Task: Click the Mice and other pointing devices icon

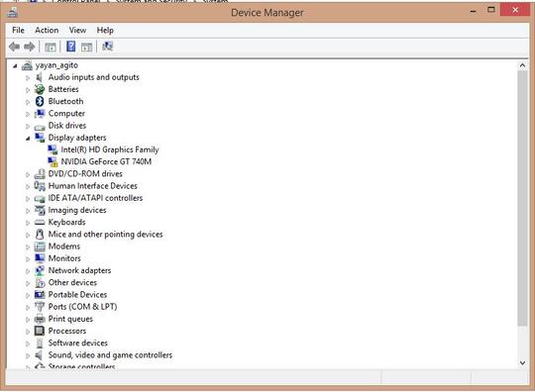Action: pos(40,235)
